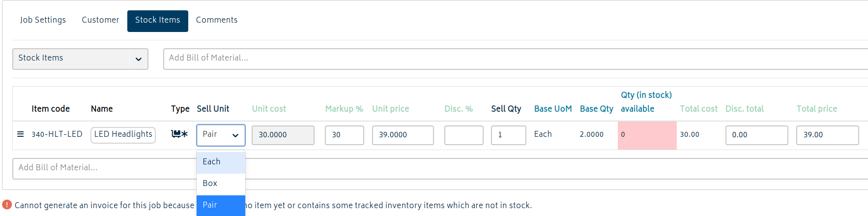Click the drag handle icon beside 340-HLT-LED

pos(20,134)
